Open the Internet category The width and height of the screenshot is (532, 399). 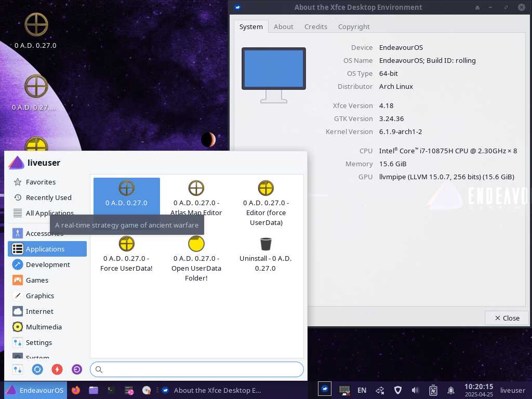click(x=47, y=312)
